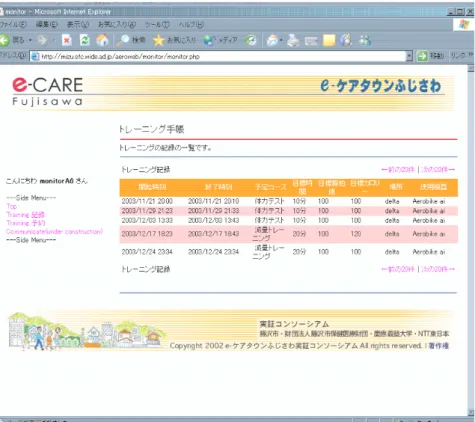Open Back button history dropdown arrow
Image resolution: width=475 pixels, height=422 pixels.
pyautogui.click(x=30, y=41)
